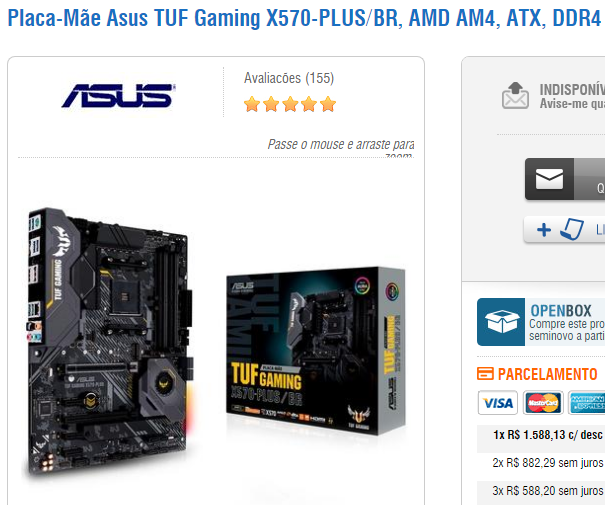The image size is (605, 505).
Task: Click the INDISPONÍVEL avise-me text
Action: coord(572,96)
